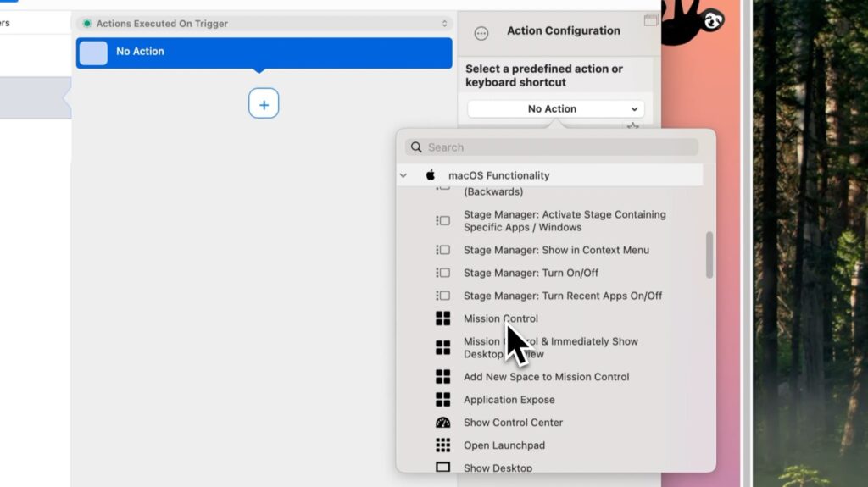Click the (Backwards) item text
Screen dimensions: 868x487
(493, 191)
